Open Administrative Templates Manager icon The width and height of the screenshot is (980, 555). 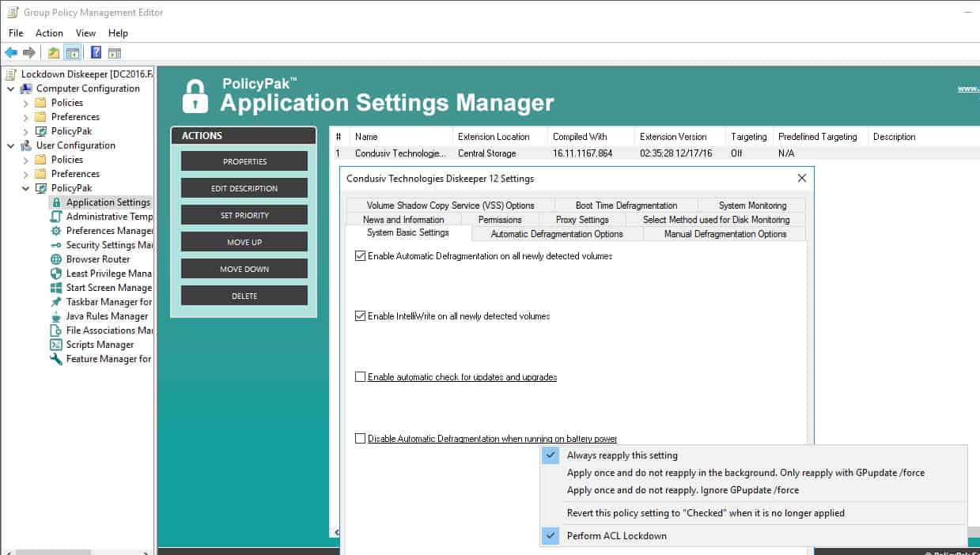click(56, 217)
